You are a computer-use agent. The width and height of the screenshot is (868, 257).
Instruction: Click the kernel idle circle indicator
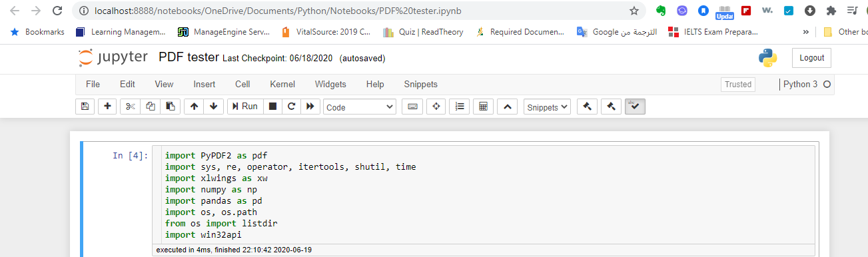pyautogui.click(x=827, y=85)
